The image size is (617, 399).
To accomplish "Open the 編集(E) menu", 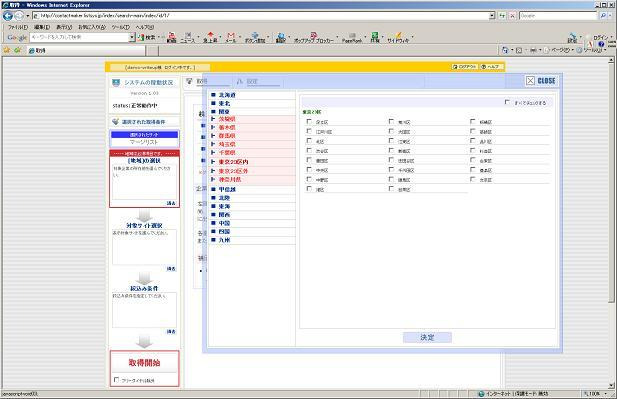I will click(x=42, y=27).
